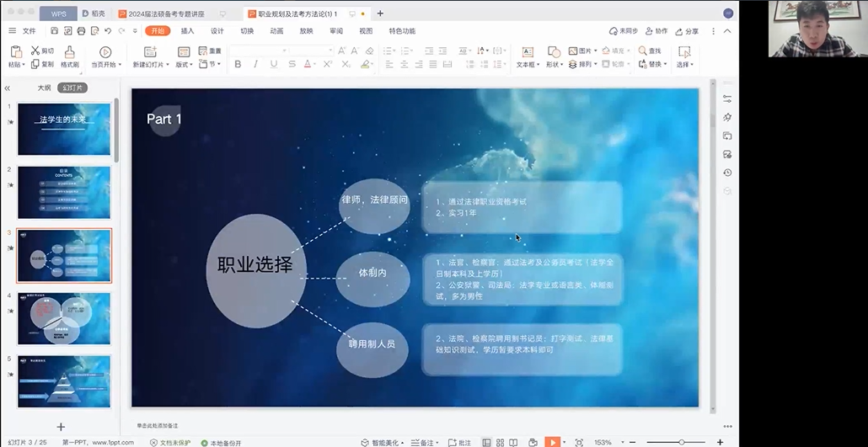Toggle Bold formatting
Image resolution: width=868 pixels, height=447 pixels.
click(x=238, y=64)
